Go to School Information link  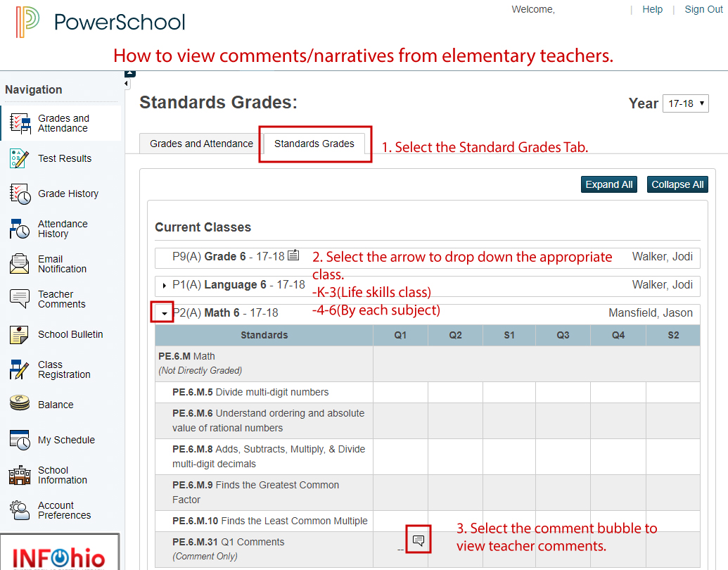pyautogui.click(x=62, y=475)
